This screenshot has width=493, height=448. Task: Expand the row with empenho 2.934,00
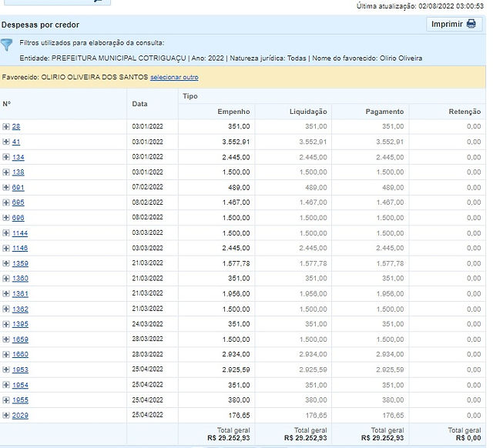[x=5, y=354]
